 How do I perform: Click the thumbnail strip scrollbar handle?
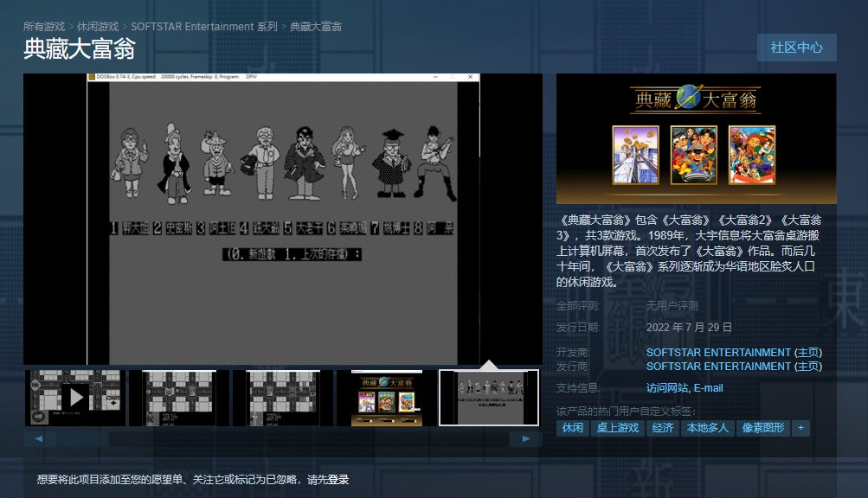pyautogui.click(x=82, y=439)
